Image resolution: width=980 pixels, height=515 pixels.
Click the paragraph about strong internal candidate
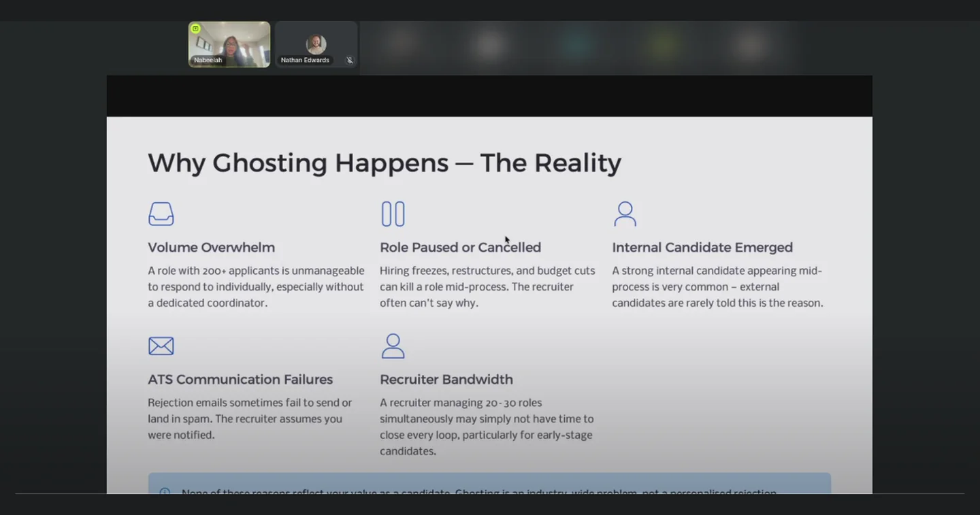coord(717,287)
